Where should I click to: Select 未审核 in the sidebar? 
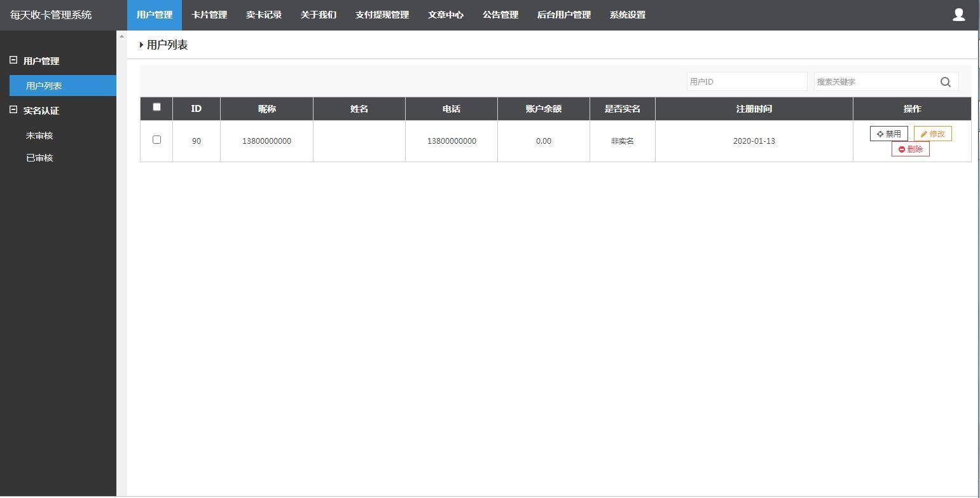(39, 135)
